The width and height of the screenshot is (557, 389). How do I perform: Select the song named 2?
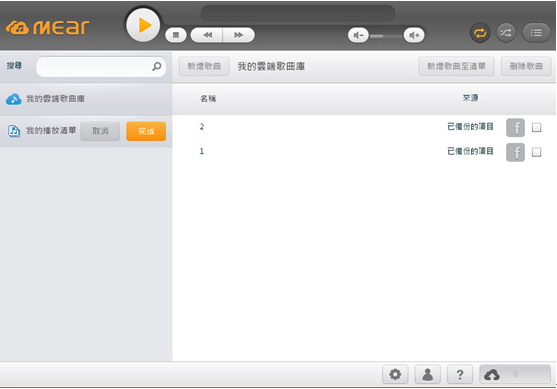(x=202, y=127)
